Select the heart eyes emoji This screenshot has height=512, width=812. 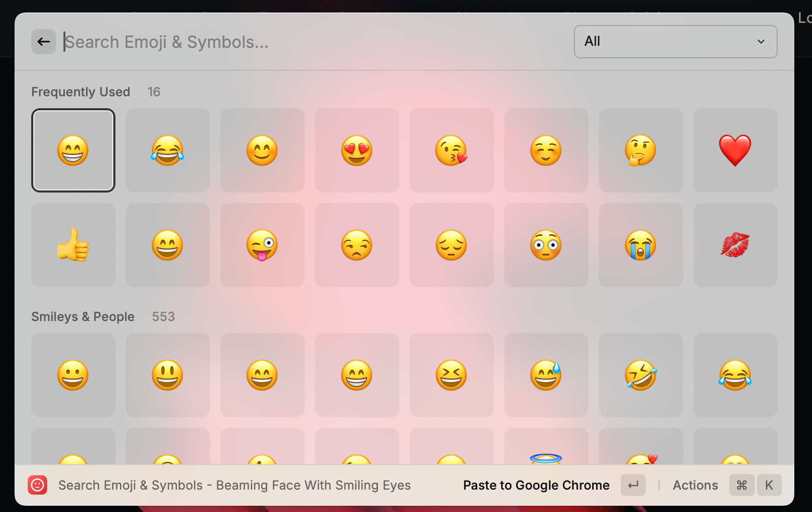(x=357, y=150)
